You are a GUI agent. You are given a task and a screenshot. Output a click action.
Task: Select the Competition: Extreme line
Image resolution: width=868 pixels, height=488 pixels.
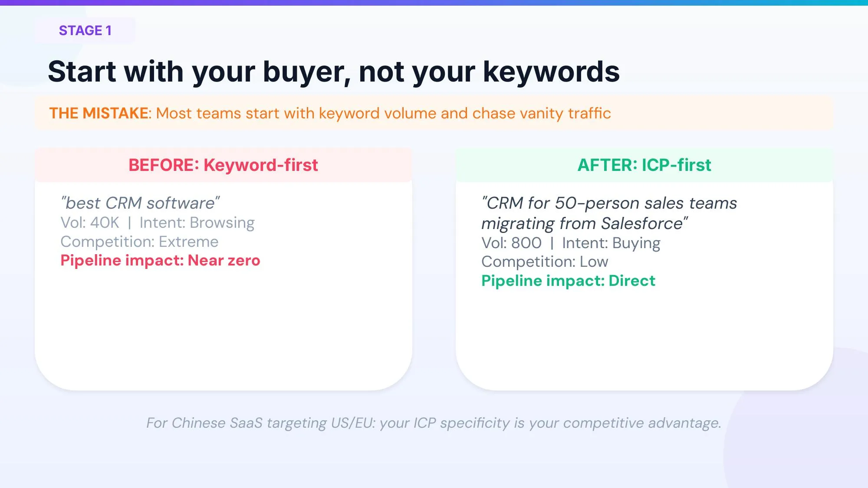coord(139,242)
